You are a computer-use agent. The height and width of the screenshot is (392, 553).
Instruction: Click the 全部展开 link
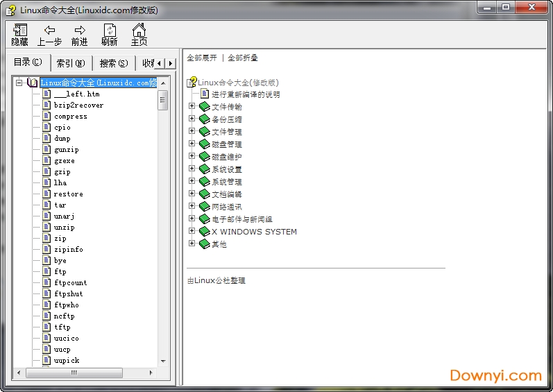pyautogui.click(x=202, y=58)
